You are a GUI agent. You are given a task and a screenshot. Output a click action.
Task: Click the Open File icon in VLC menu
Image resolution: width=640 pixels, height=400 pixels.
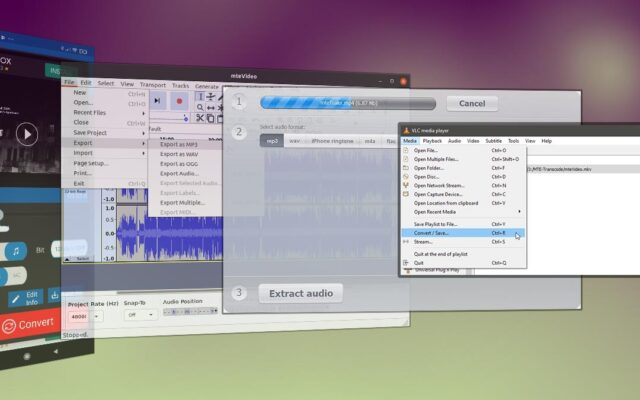point(406,150)
